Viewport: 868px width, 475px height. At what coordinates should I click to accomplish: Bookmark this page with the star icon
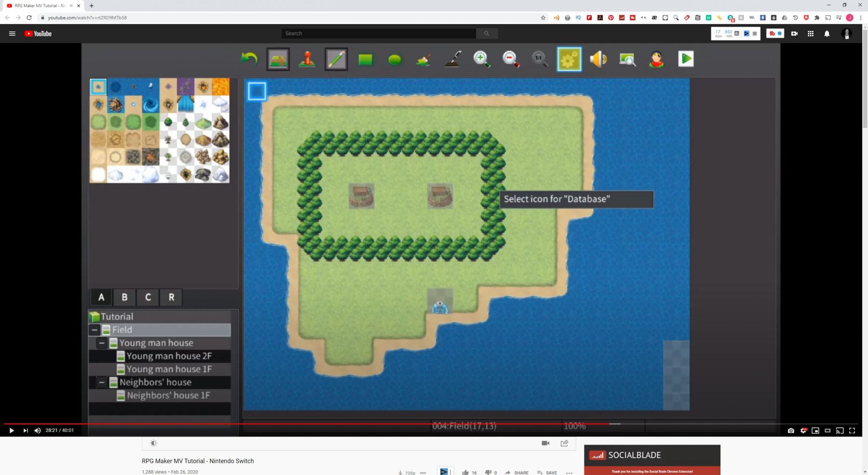(x=543, y=17)
